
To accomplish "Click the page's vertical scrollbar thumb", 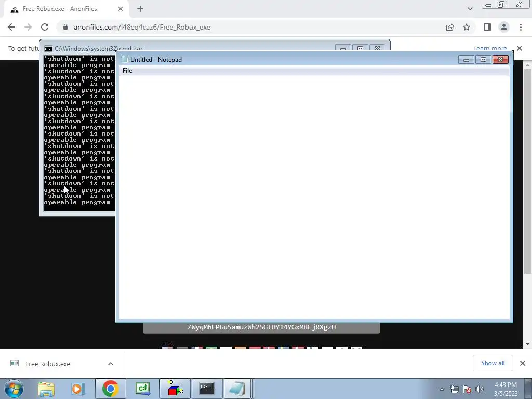I will pyautogui.click(x=527, y=171).
